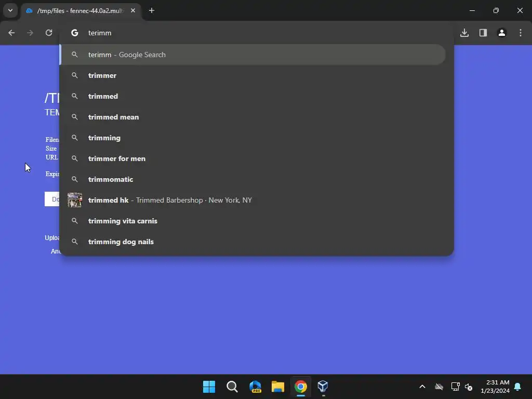The height and width of the screenshot is (399, 532).
Task: Select the 'trimmomatic' suggestion
Action: tap(252, 179)
